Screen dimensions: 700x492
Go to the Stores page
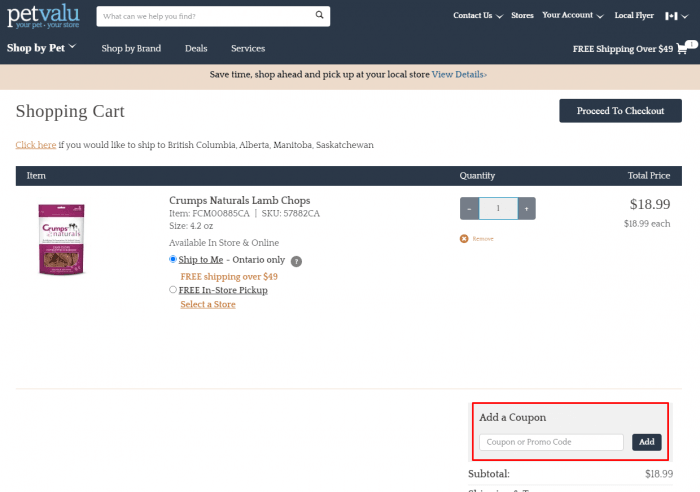coord(522,16)
